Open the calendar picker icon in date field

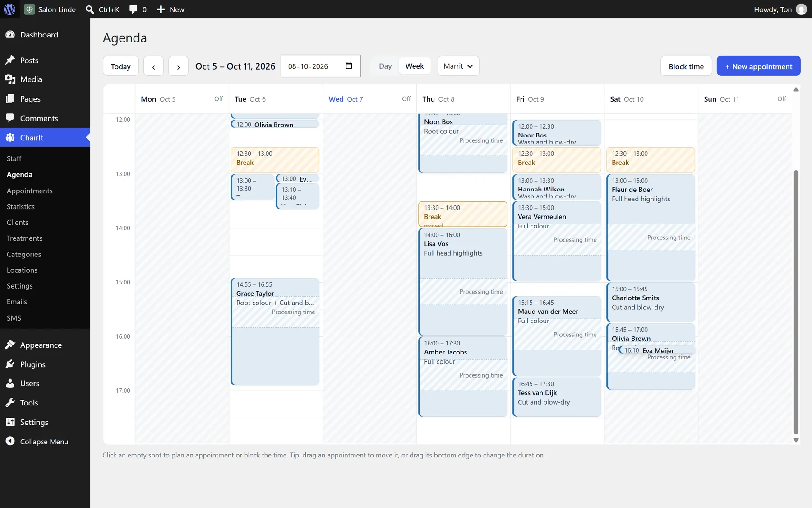(x=349, y=66)
